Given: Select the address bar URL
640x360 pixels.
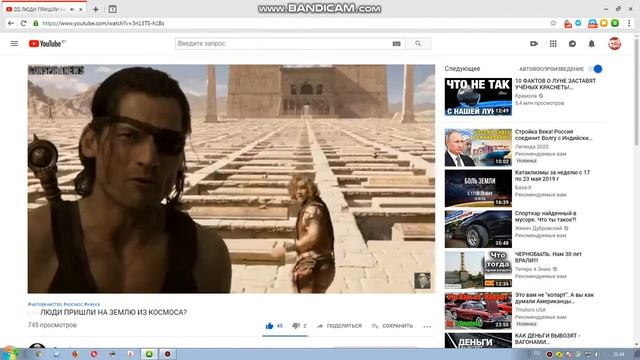Looking at the screenshot, I should [103, 23].
